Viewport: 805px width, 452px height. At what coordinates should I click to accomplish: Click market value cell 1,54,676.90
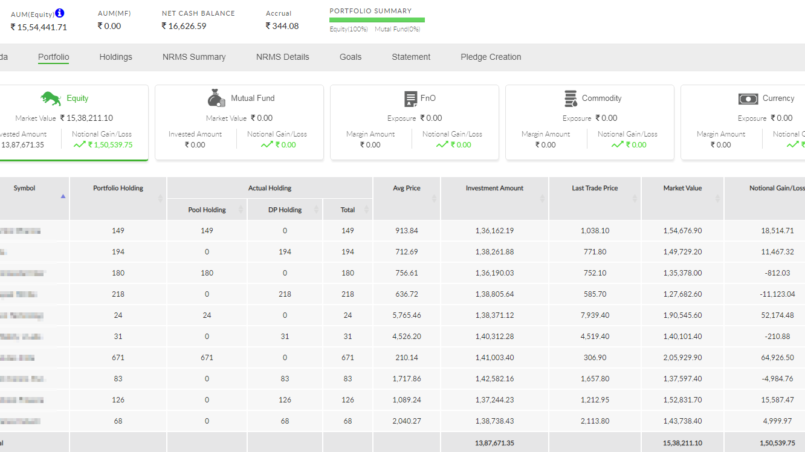[x=682, y=231]
